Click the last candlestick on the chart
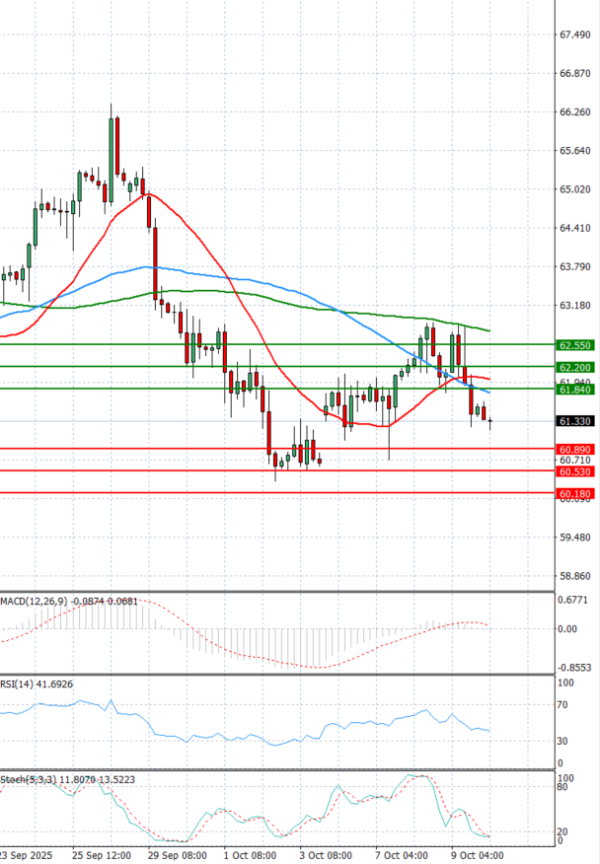 click(490, 421)
